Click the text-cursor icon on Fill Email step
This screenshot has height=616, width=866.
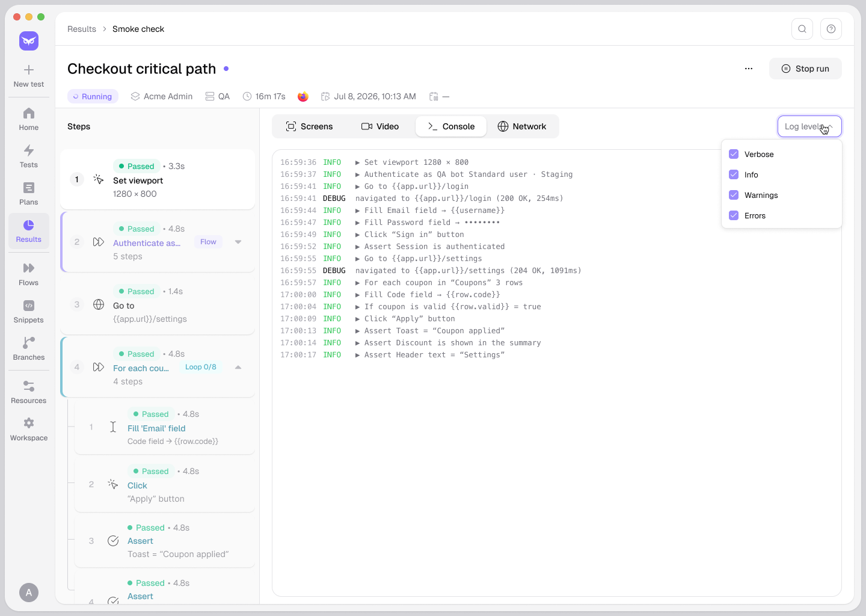click(113, 427)
